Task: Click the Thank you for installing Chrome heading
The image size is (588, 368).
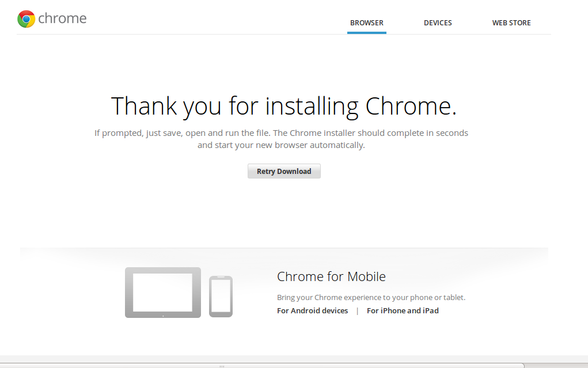Action: 284,106
